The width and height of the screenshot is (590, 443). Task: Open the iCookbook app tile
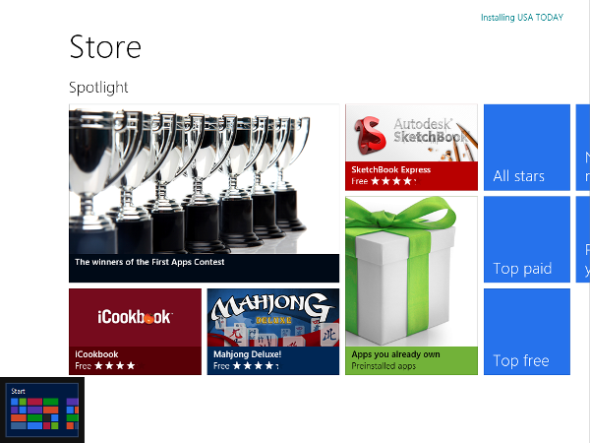pyautogui.click(x=135, y=332)
